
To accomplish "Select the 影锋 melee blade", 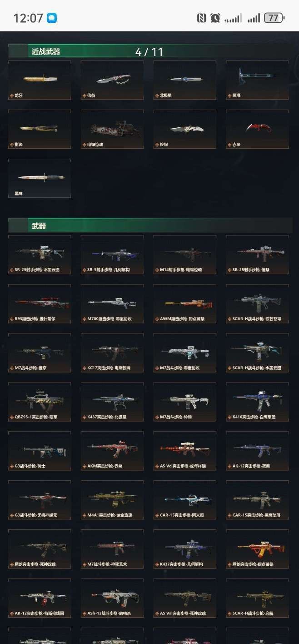I will pyautogui.click(x=40, y=129).
